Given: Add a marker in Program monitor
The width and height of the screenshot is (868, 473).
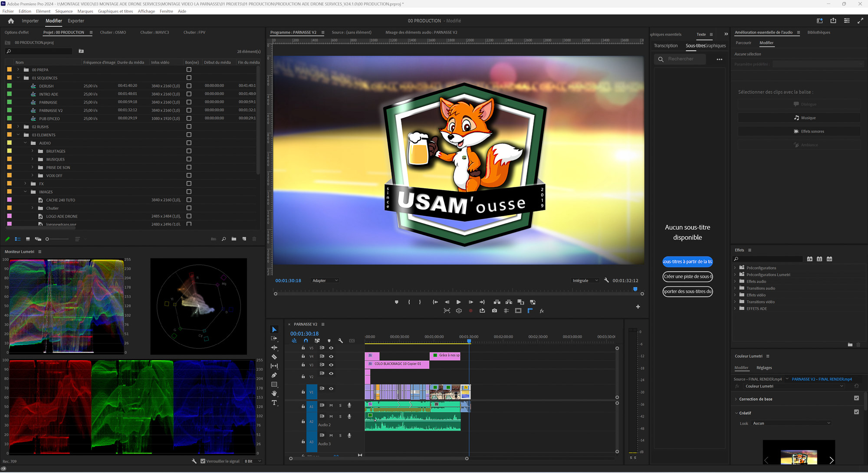Looking at the screenshot, I should [x=396, y=302].
